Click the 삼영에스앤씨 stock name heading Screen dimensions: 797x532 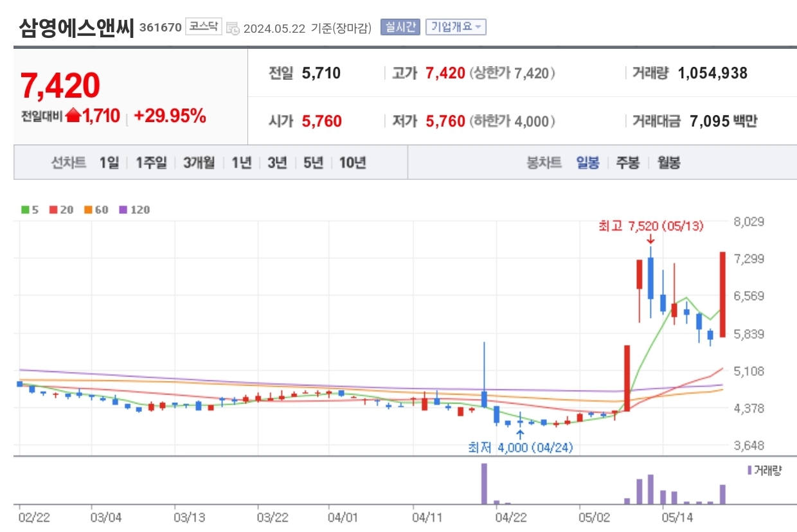[77, 28]
